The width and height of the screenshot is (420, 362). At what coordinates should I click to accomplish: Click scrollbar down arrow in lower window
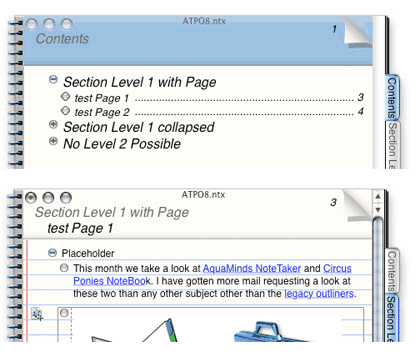378,210
